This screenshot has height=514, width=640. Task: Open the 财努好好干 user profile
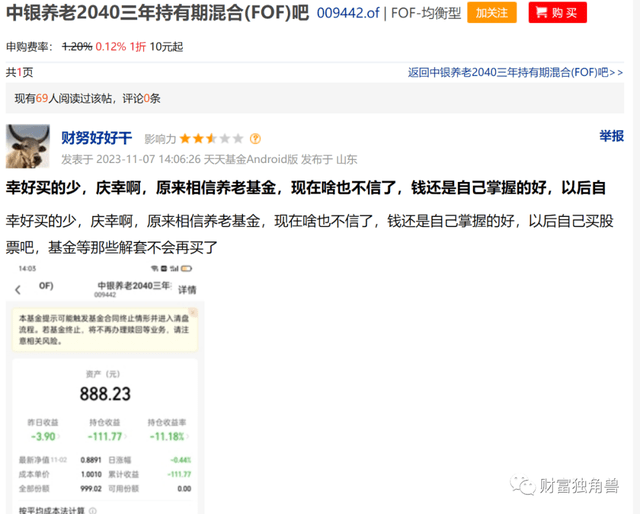[x=96, y=138]
